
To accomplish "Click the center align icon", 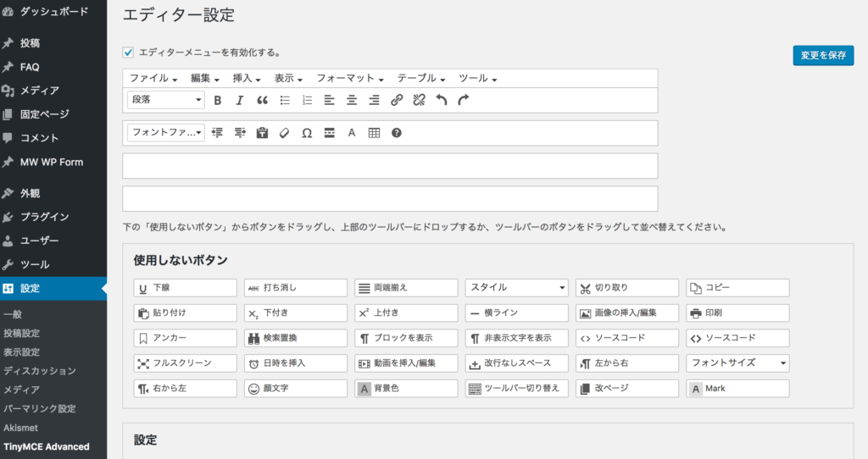I will click(352, 100).
